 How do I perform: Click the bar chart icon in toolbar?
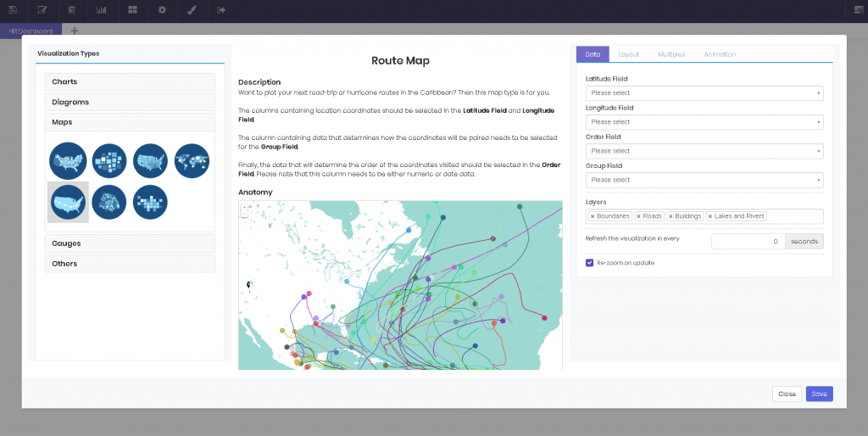[102, 10]
